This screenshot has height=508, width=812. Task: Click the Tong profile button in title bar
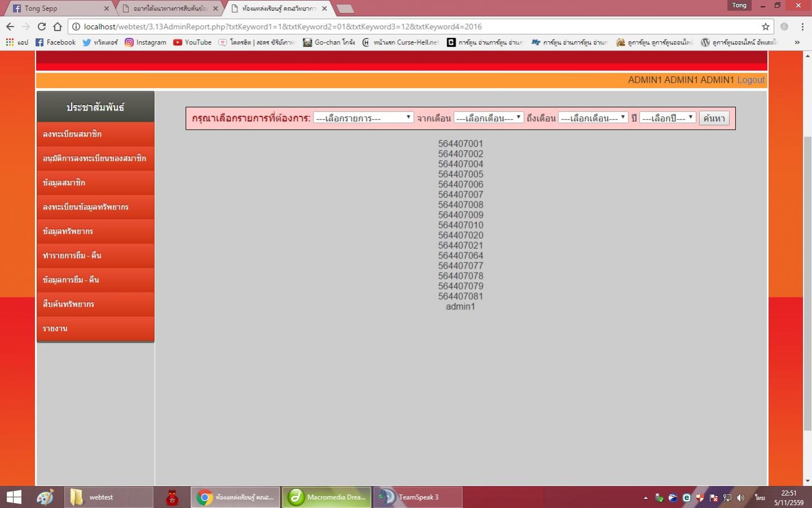739,5
